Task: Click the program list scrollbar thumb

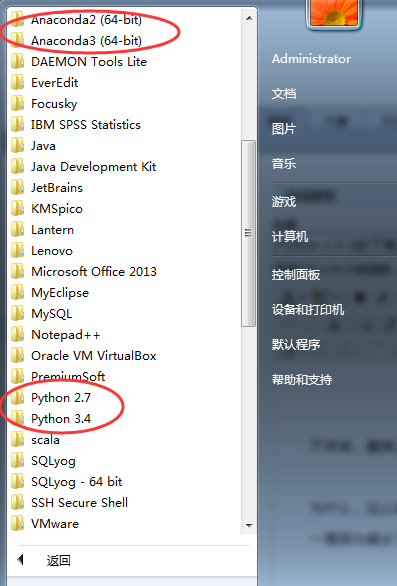Action: tap(249, 234)
